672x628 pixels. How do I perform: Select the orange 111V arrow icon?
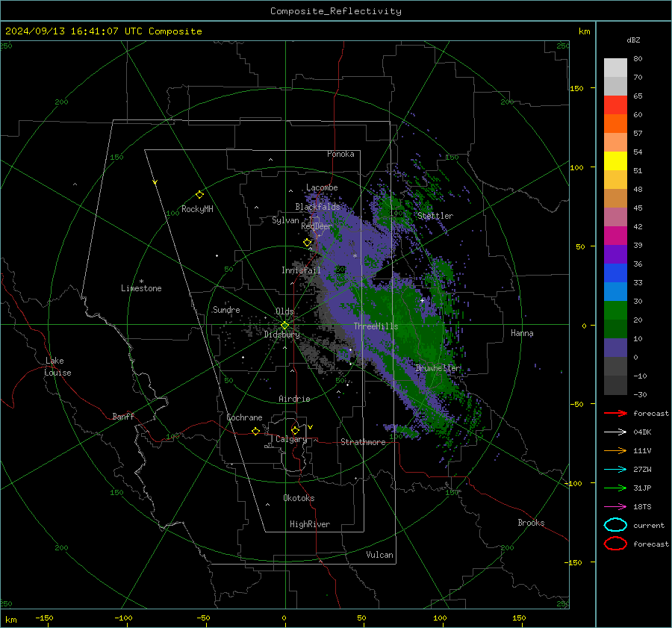[615, 450]
